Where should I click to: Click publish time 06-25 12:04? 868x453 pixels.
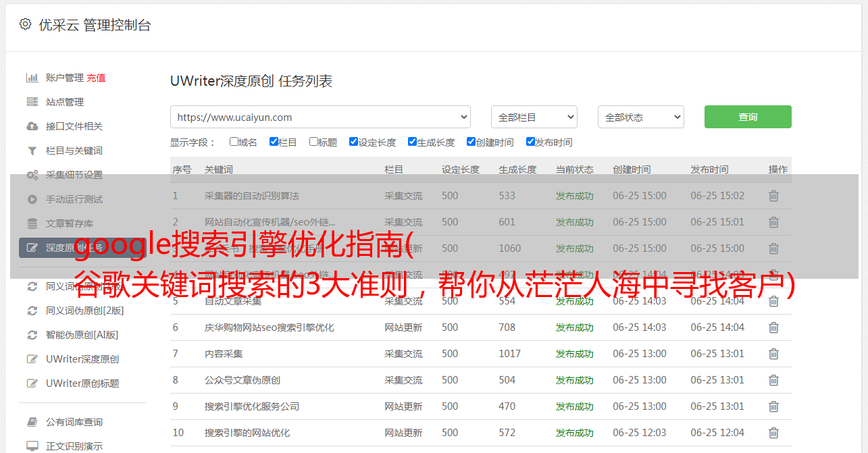717,433
